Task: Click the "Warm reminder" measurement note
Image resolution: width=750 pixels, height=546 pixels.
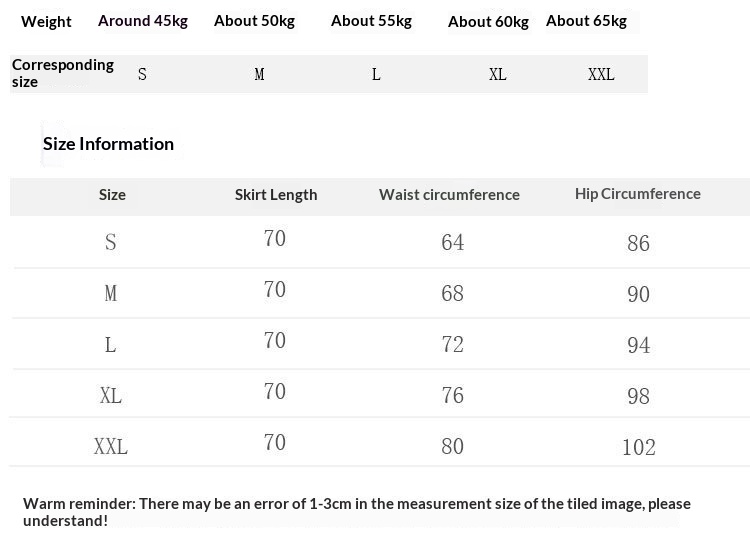Action: (357, 512)
